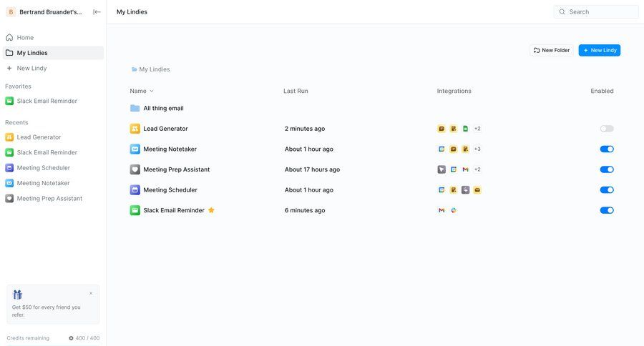The image size is (644, 346).
Task: Click the cursor integration icon on Meeting Prep Assistant row
Action: 441,169
